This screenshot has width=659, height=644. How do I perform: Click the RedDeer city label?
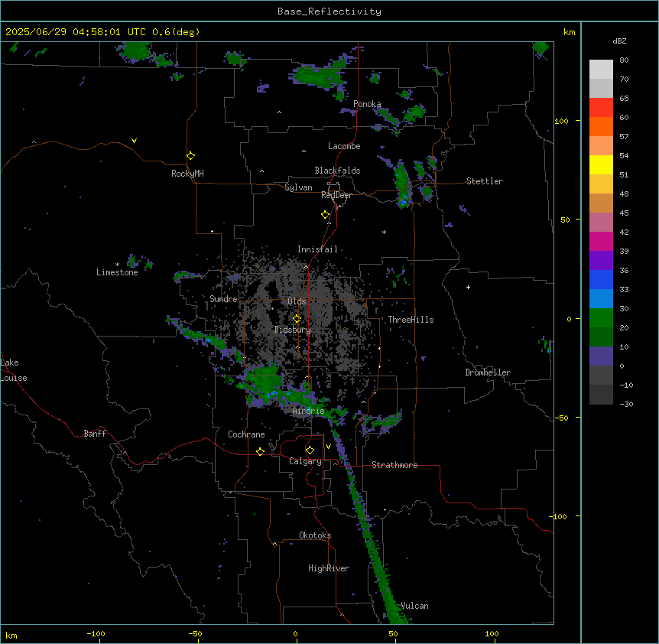coord(336,195)
